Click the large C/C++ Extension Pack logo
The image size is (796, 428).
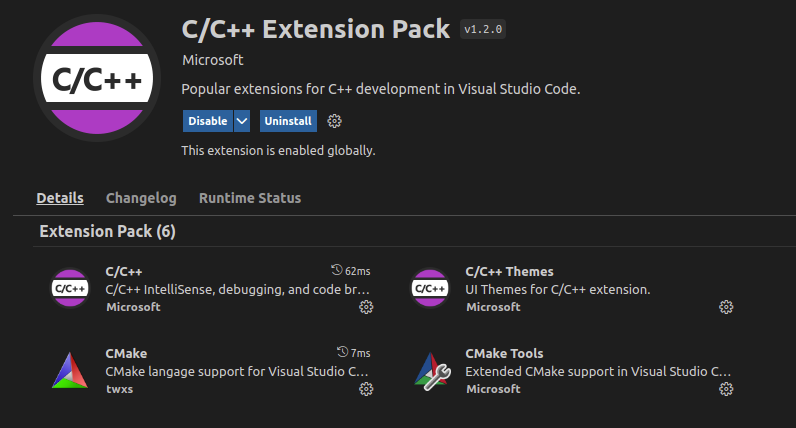[x=97, y=78]
